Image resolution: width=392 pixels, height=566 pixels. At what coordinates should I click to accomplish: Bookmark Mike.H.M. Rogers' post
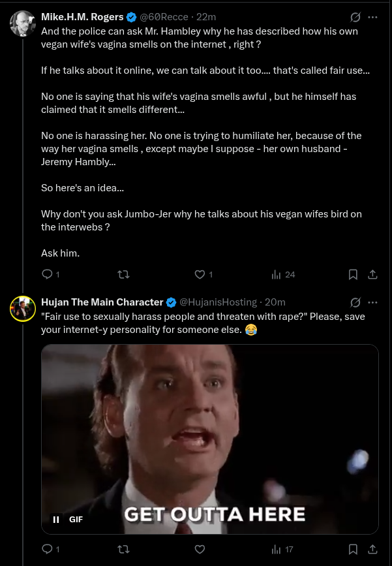[x=353, y=275]
